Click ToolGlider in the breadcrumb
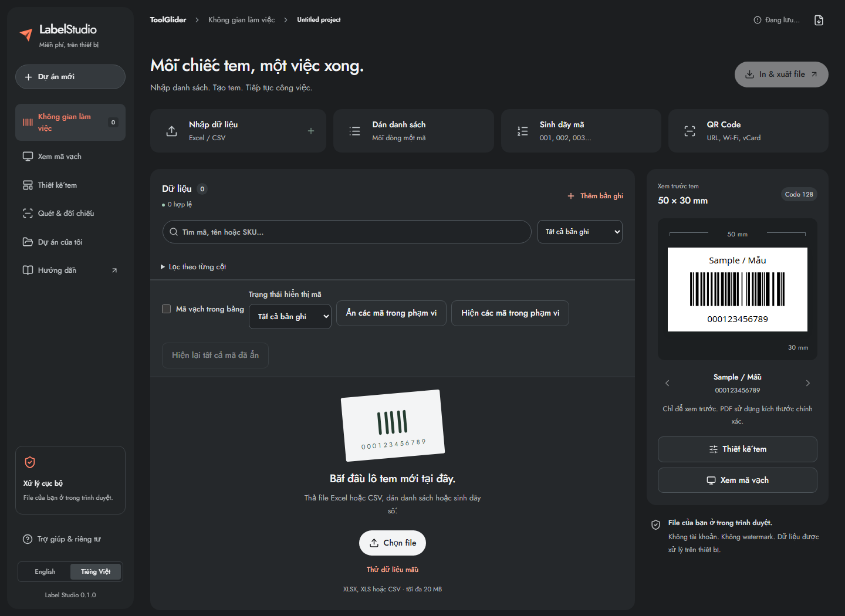Viewport: 845px width, 616px height. click(168, 20)
